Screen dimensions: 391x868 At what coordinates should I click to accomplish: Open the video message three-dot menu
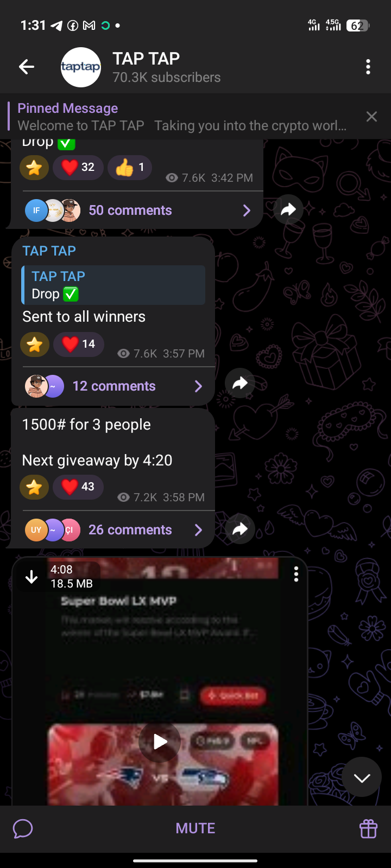(x=296, y=575)
